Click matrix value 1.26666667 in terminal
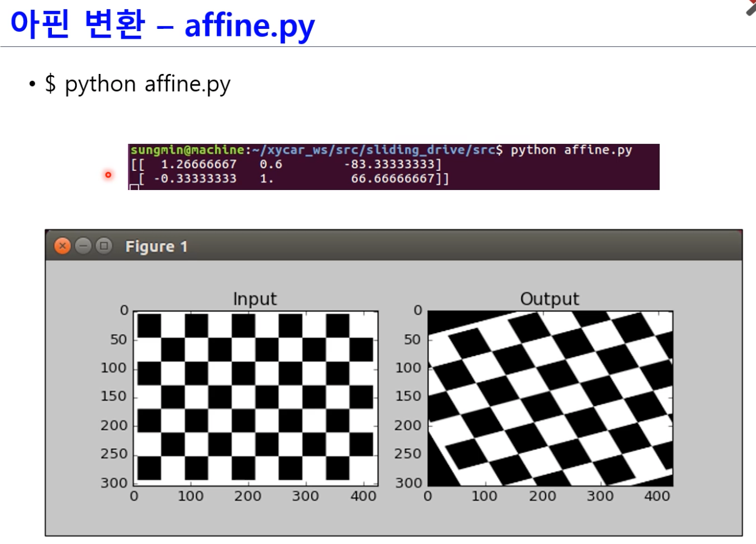The height and width of the screenshot is (544, 756). click(199, 164)
